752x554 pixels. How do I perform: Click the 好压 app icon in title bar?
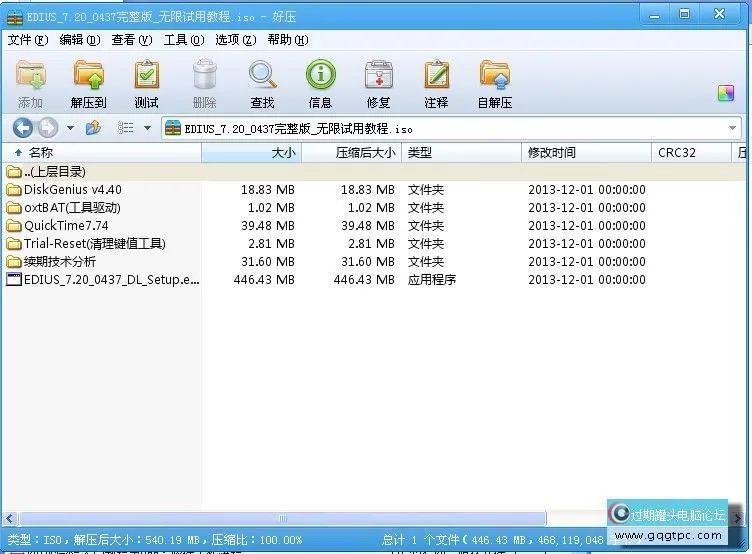click(x=15, y=17)
